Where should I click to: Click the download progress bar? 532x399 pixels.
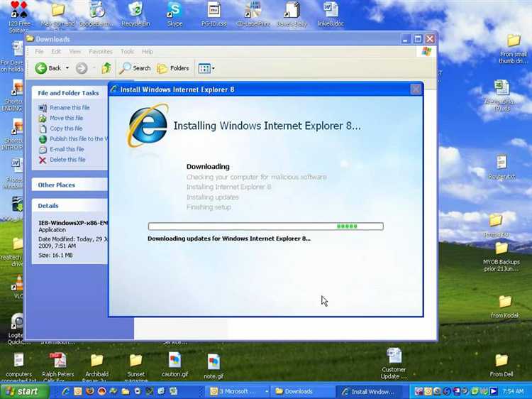(266, 226)
